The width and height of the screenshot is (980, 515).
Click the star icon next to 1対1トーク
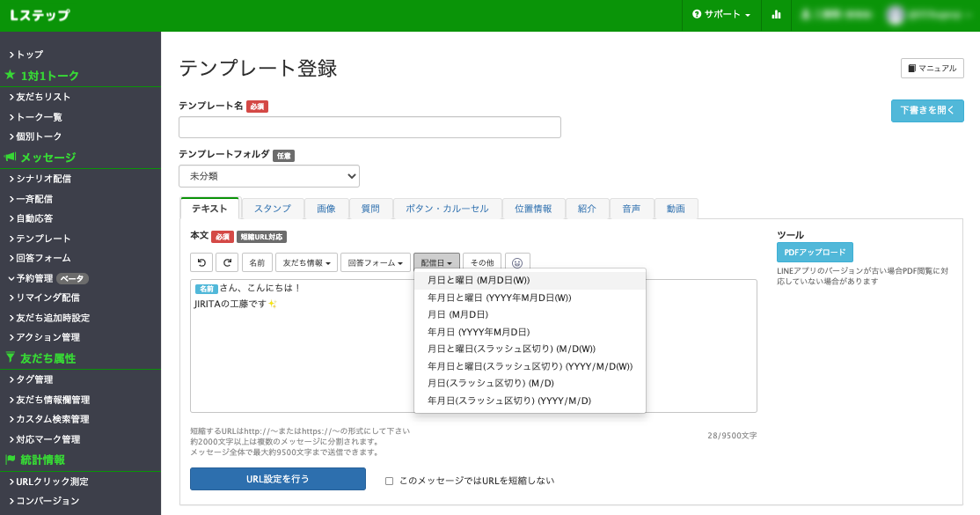pyautogui.click(x=11, y=75)
